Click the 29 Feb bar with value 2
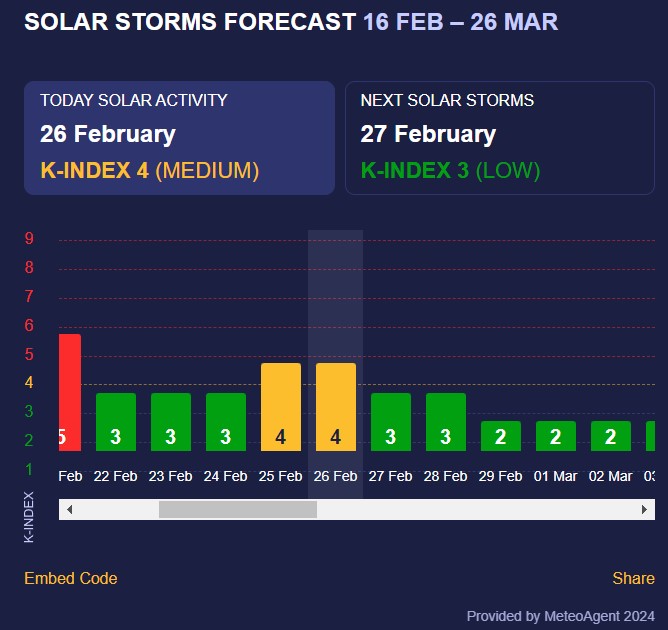The image size is (668, 630). 501,436
